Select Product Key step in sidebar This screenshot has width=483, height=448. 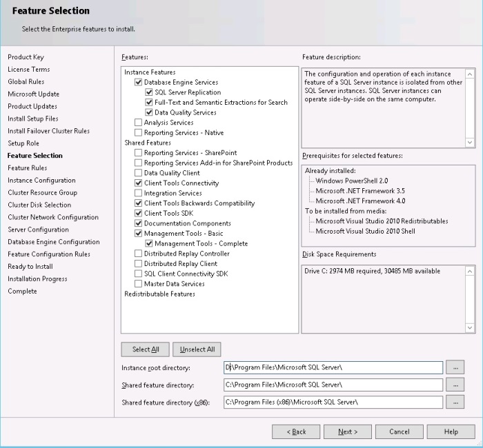26,57
